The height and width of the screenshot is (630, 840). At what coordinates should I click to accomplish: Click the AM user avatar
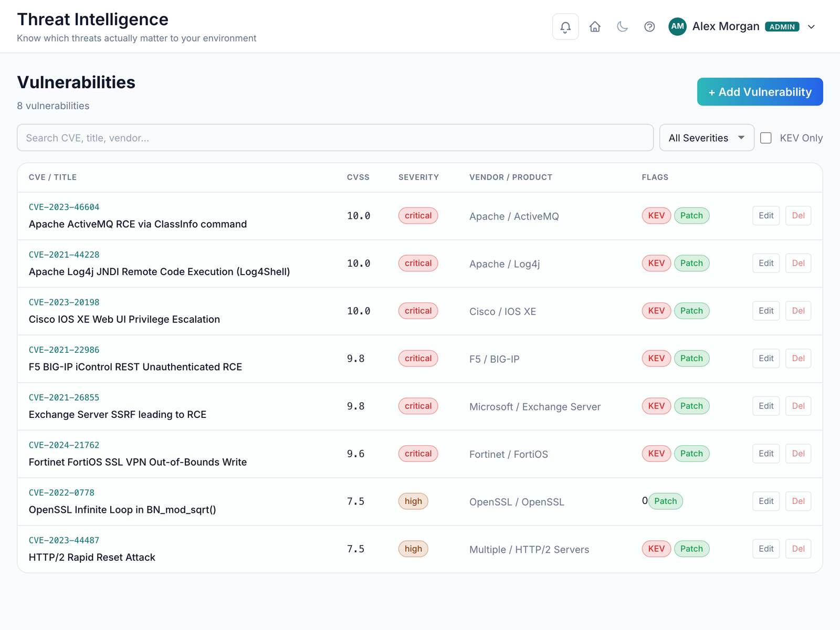pyautogui.click(x=677, y=26)
